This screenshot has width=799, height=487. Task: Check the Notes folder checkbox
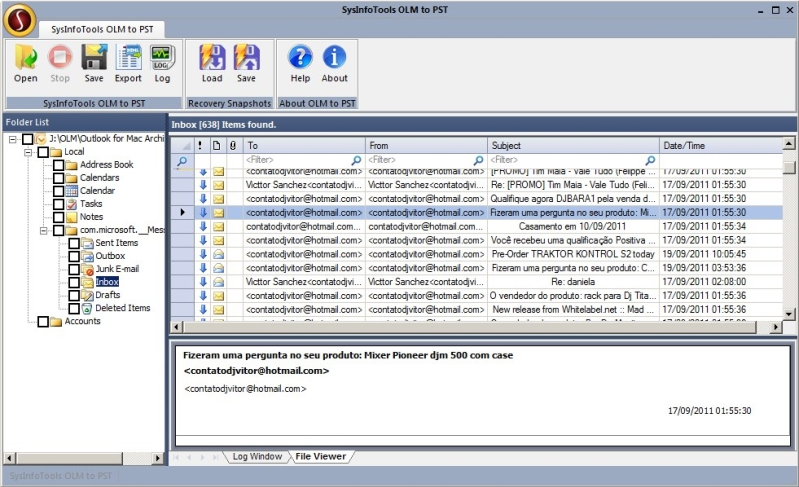point(59,218)
